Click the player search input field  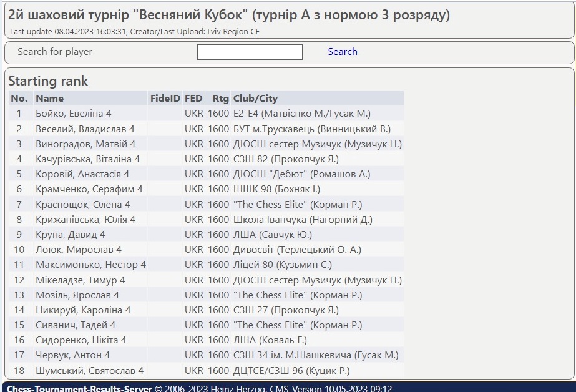250,52
